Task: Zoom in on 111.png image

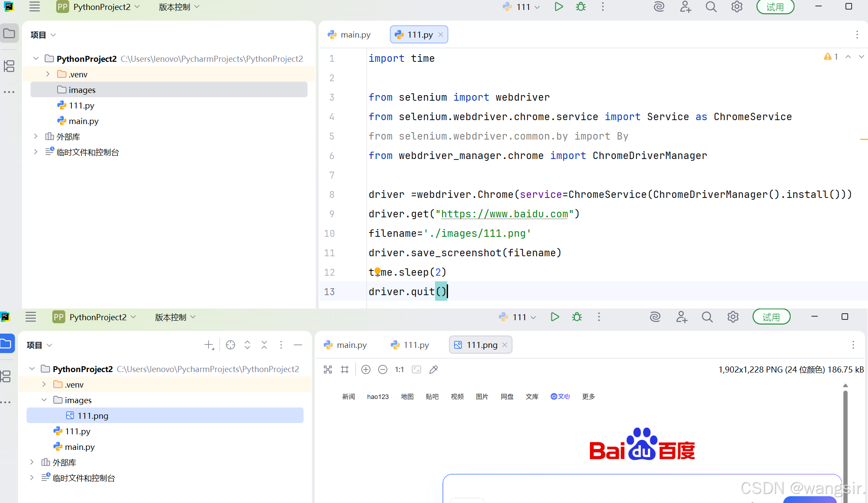Action: (366, 369)
